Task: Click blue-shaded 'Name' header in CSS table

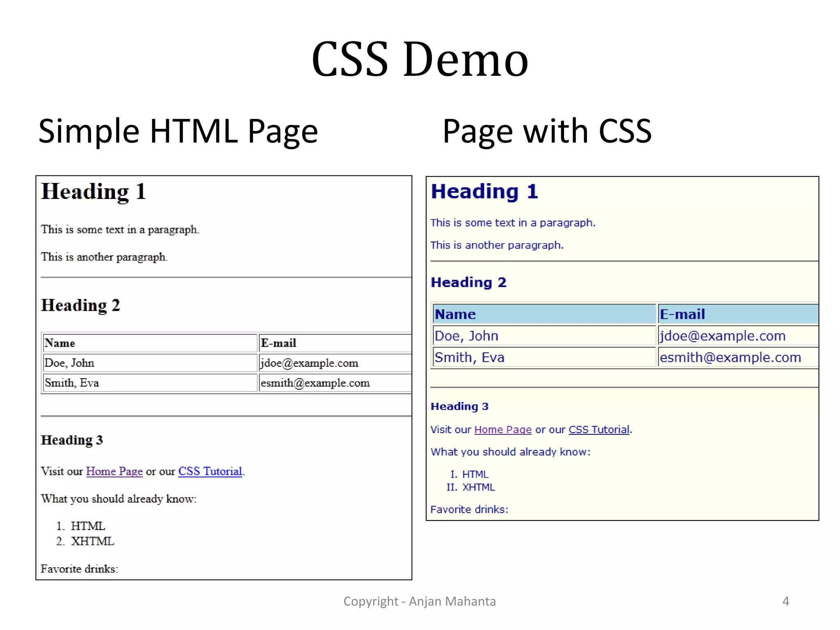Action: point(545,314)
